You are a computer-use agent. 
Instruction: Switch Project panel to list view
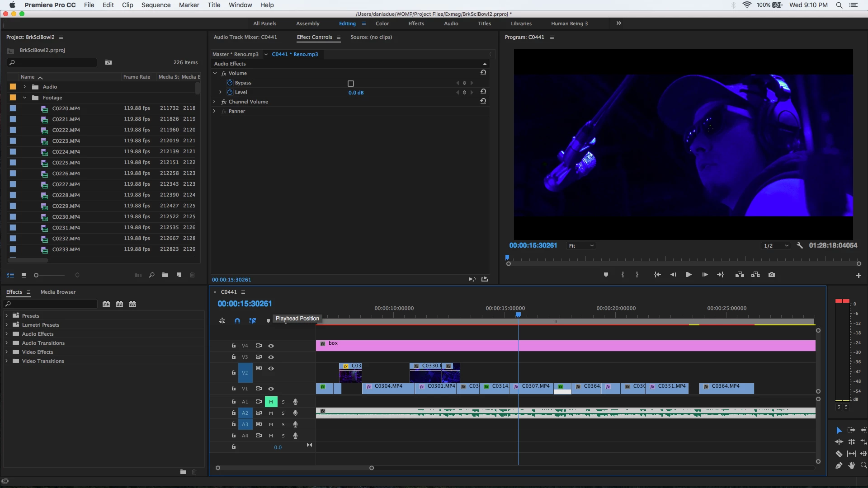click(10, 275)
